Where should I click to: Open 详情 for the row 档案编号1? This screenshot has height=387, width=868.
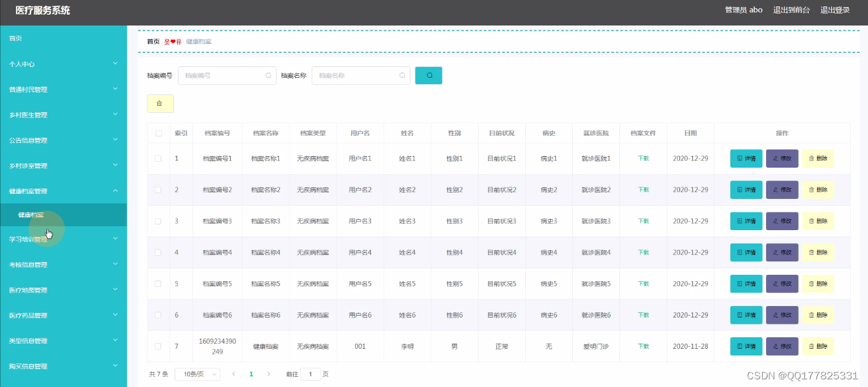(x=746, y=158)
